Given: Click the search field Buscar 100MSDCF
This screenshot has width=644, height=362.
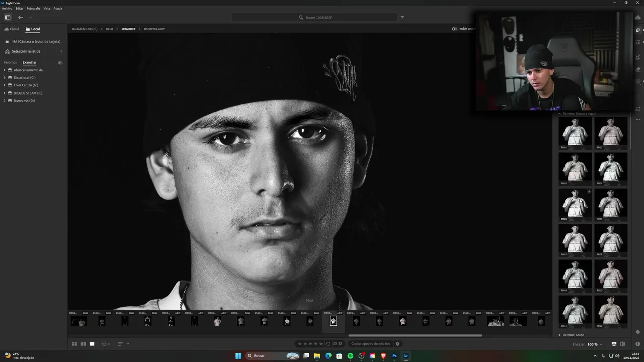Looking at the screenshot, I should point(314,17).
